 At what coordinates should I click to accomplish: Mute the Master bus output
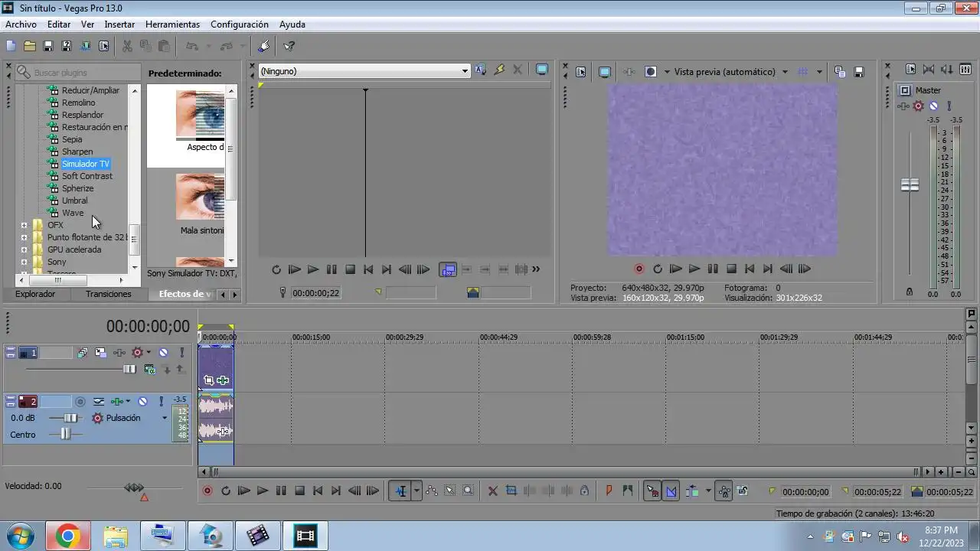(x=933, y=106)
